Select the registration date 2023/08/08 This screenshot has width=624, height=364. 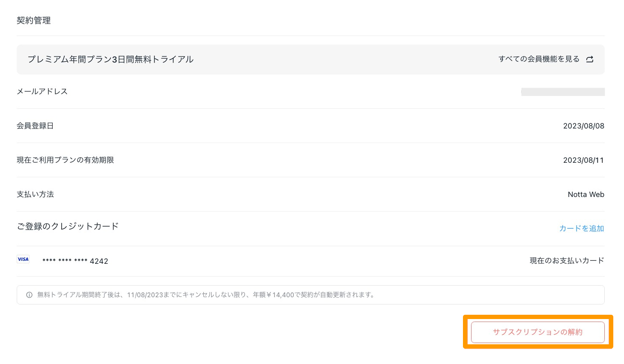coord(583,126)
